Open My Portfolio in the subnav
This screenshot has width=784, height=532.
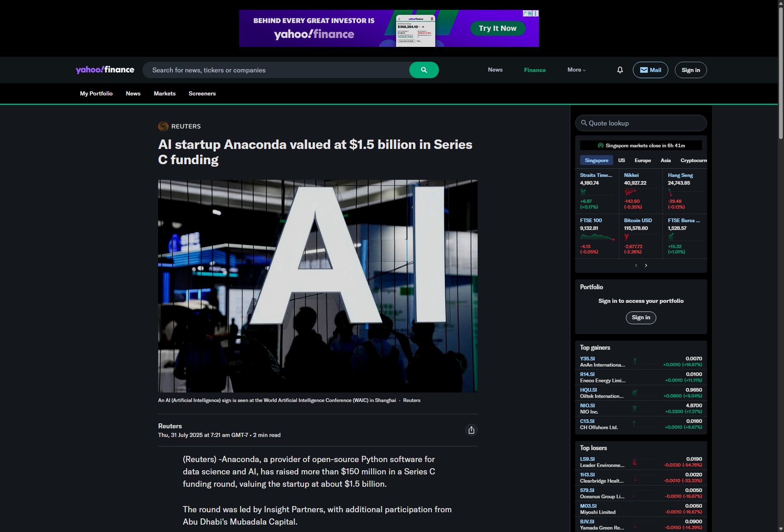96,93
